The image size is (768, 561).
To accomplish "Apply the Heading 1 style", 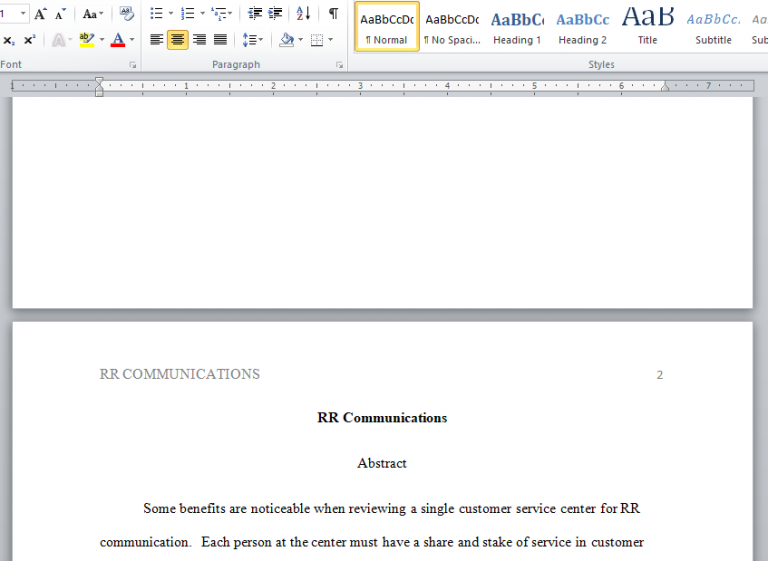I will click(517, 27).
